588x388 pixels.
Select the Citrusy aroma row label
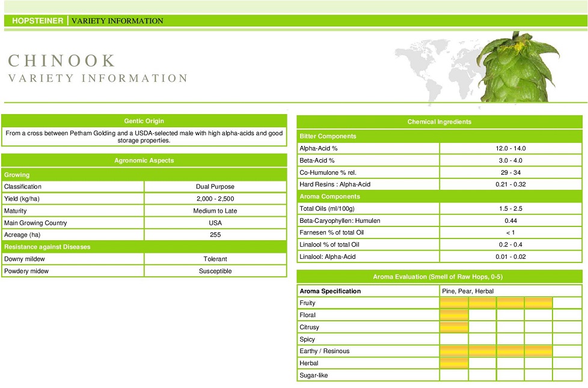(x=310, y=327)
